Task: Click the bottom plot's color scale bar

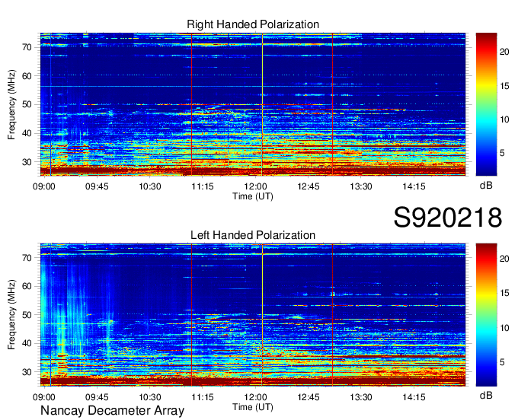Action: click(x=486, y=315)
